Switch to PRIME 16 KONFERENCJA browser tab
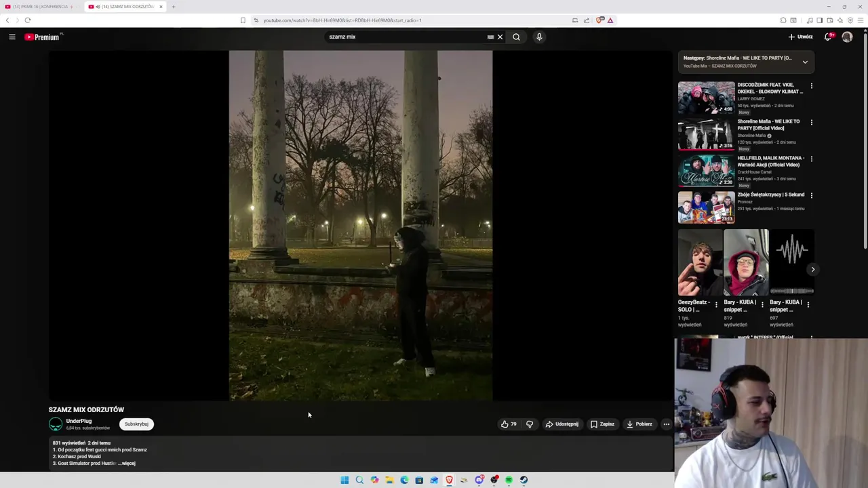Viewport: 868px width, 488px height. coord(41,7)
